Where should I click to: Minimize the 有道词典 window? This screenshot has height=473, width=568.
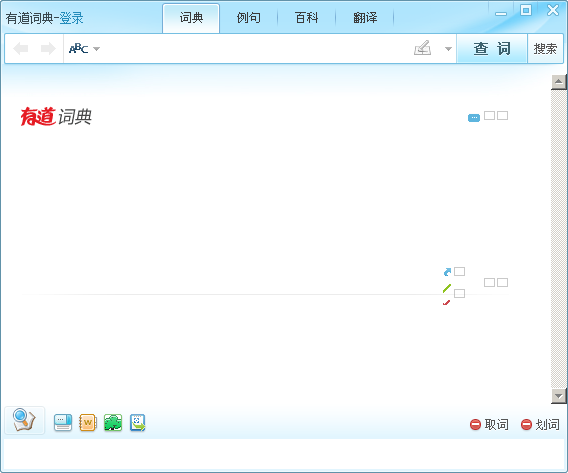click(x=501, y=13)
